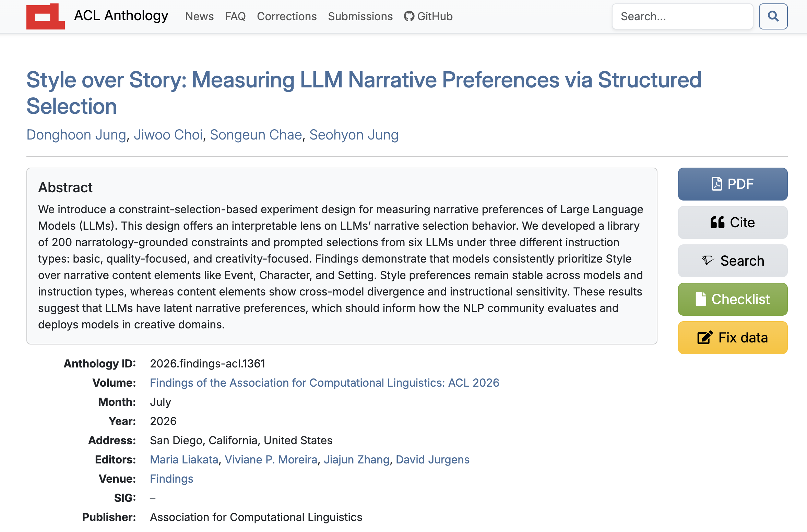Viewport: 807px width, 532px height.
Task: Click the magnifier search button
Action: pos(773,16)
